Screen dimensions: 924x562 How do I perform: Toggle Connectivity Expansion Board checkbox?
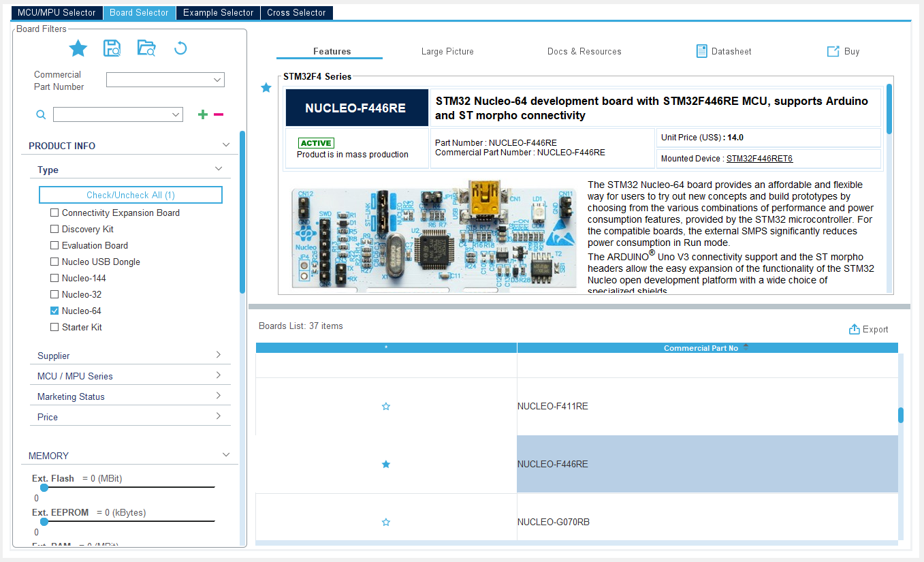click(x=54, y=213)
